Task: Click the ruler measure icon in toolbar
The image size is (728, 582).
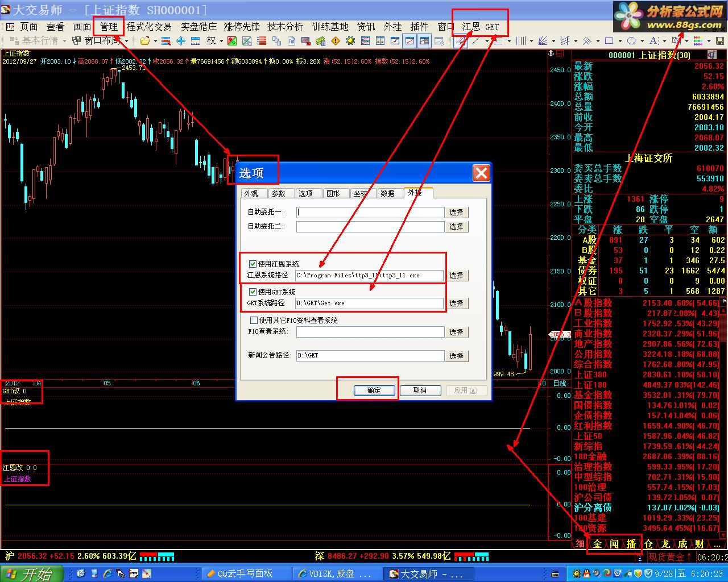Action: point(196,41)
